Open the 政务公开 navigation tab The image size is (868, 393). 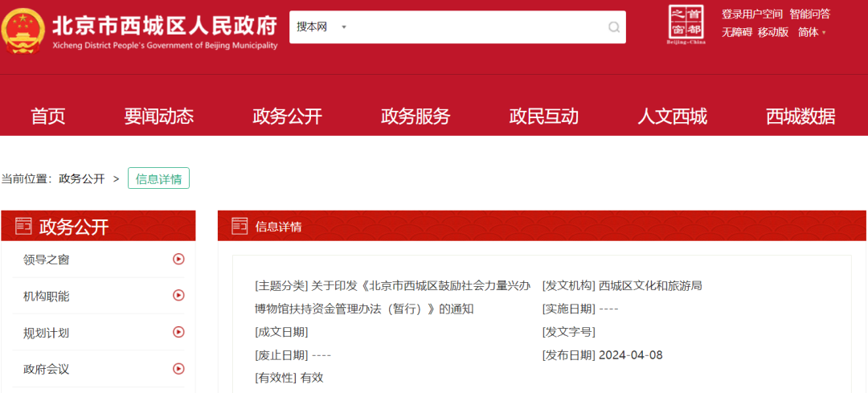coord(287,117)
